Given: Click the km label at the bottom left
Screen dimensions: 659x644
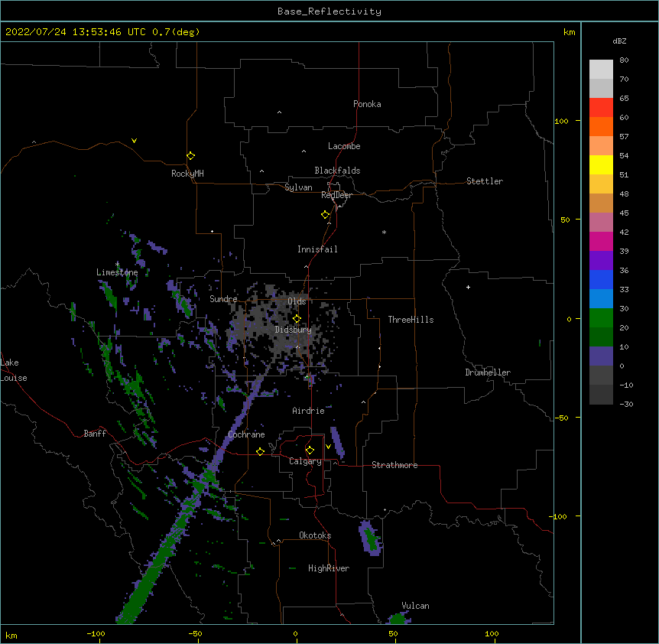Looking at the screenshot, I should [x=11, y=635].
